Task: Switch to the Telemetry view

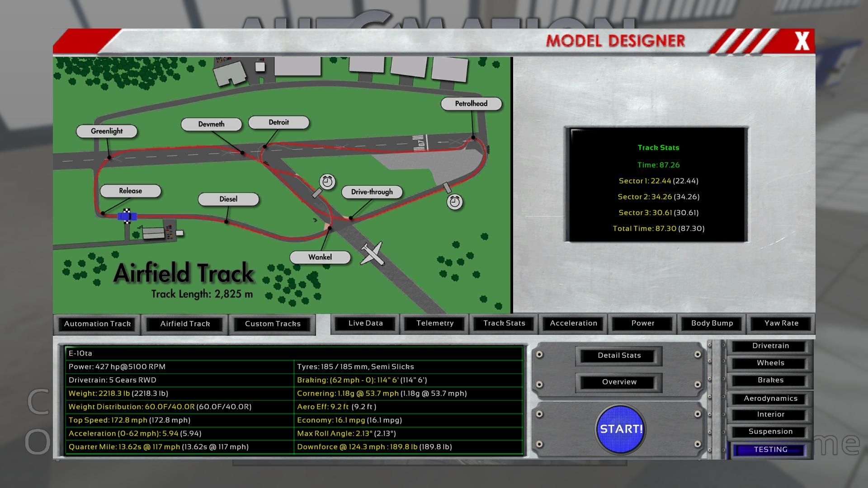Action: (x=434, y=324)
